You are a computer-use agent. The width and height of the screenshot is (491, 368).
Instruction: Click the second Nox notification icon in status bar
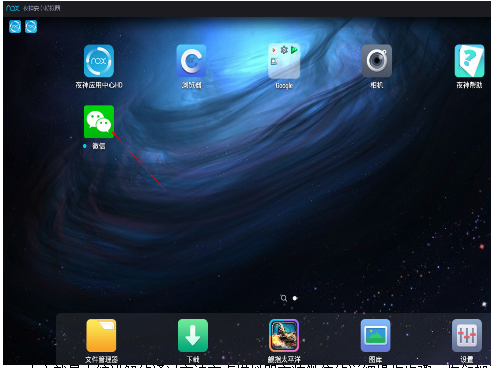[31, 27]
